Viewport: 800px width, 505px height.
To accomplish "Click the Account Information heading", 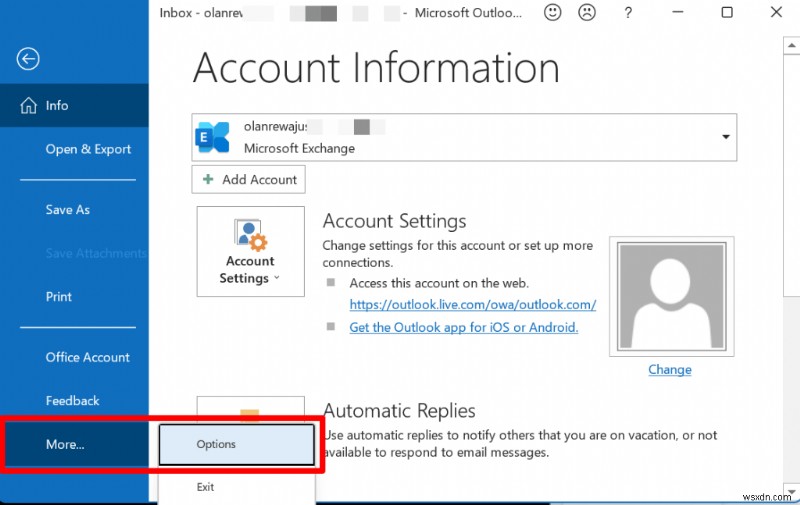I will point(376,67).
